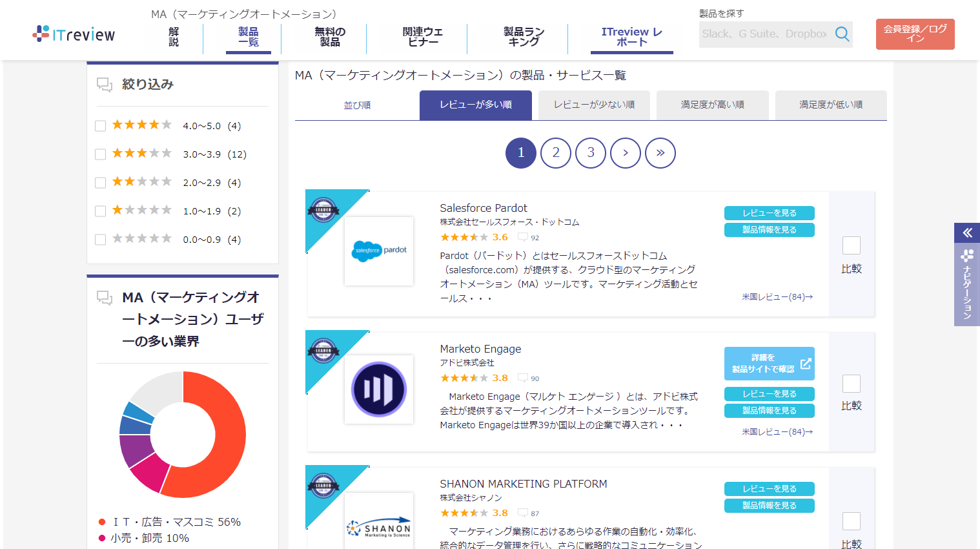Go to page 3
Screen dimensions: 980x549
[591, 153]
